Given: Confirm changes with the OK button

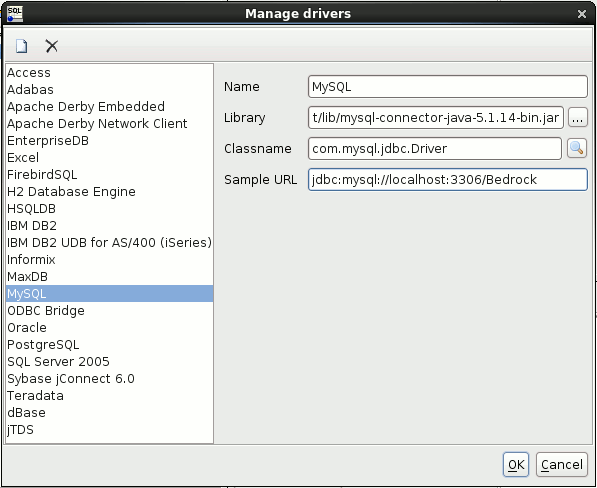Looking at the screenshot, I should (x=516, y=464).
